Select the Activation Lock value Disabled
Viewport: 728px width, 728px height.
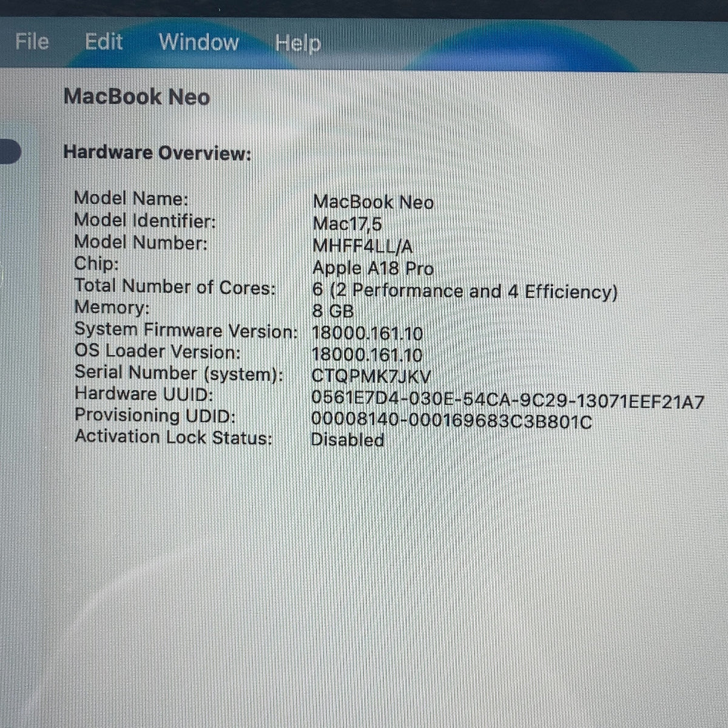(348, 440)
